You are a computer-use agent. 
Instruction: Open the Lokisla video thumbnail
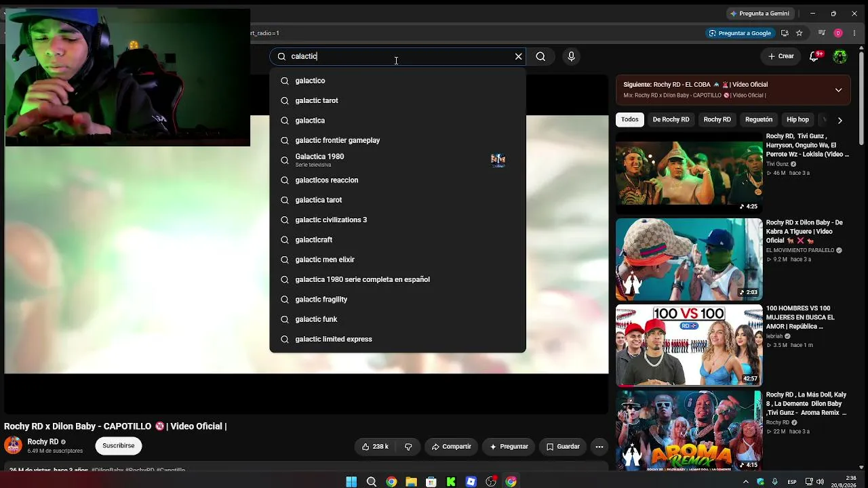pos(689,173)
